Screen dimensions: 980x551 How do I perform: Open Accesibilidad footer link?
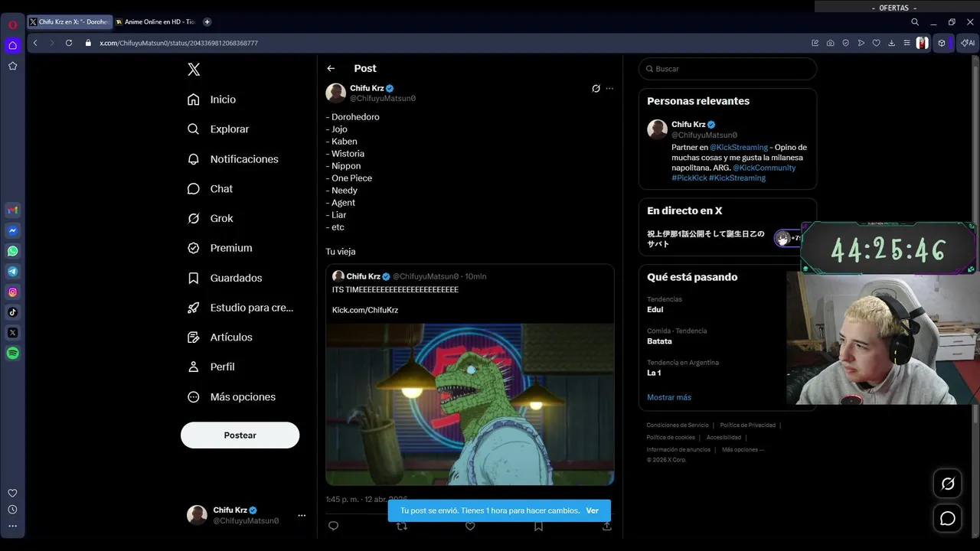click(x=724, y=438)
